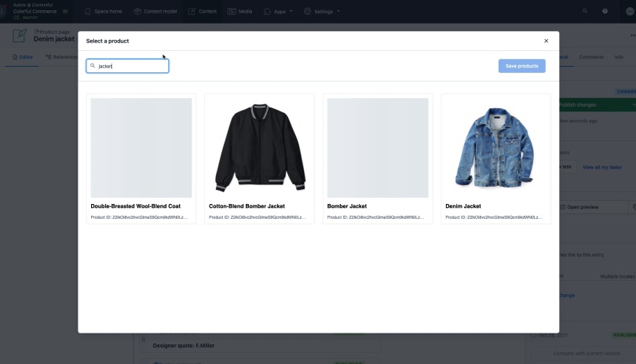Click the Publish changes button

point(594,104)
